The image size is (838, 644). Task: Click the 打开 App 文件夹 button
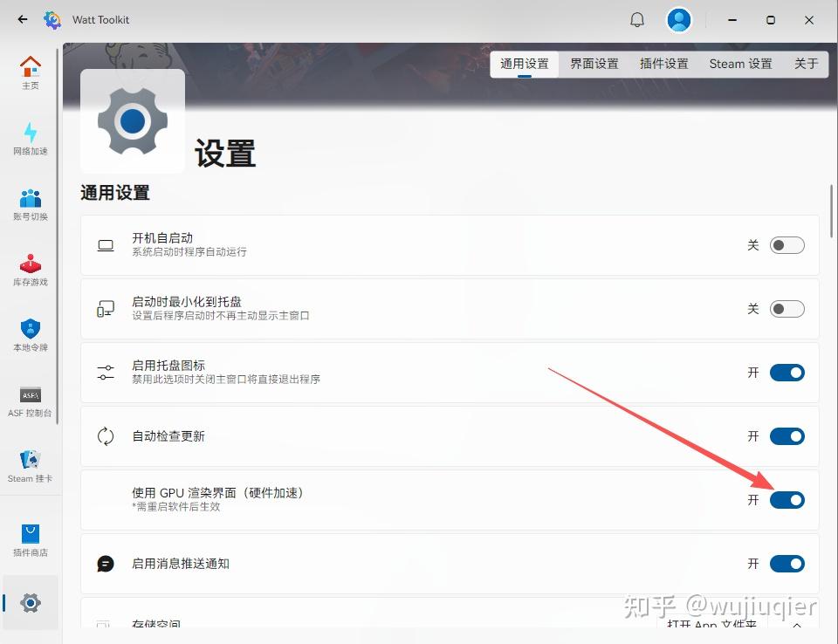click(711, 625)
